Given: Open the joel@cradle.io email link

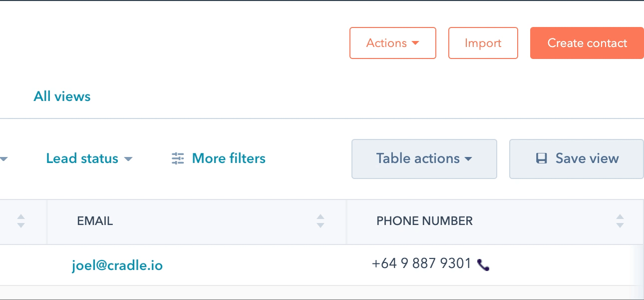Looking at the screenshot, I should (117, 265).
